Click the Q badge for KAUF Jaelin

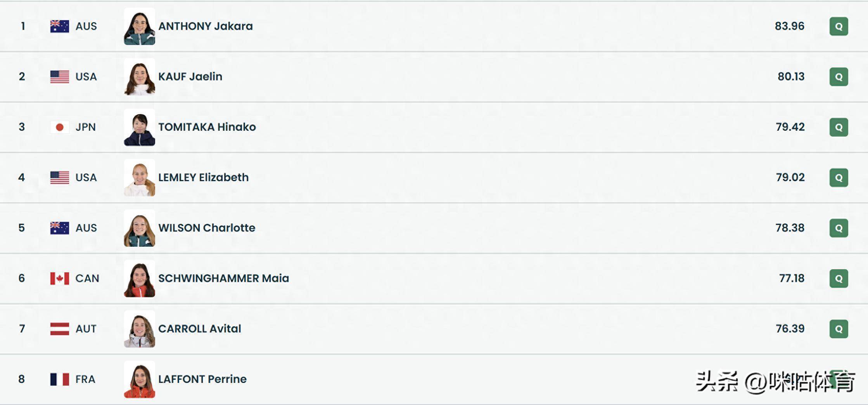click(x=839, y=77)
